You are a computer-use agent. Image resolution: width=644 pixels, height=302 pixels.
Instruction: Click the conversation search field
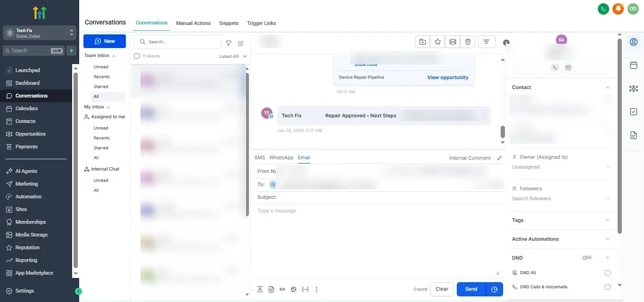pyautogui.click(x=178, y=42)
